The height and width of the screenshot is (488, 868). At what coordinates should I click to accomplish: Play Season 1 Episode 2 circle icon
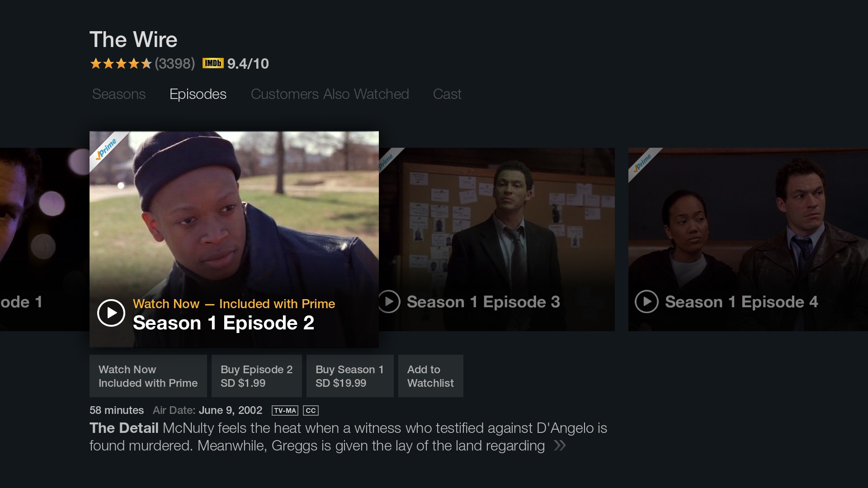point(111,313)
